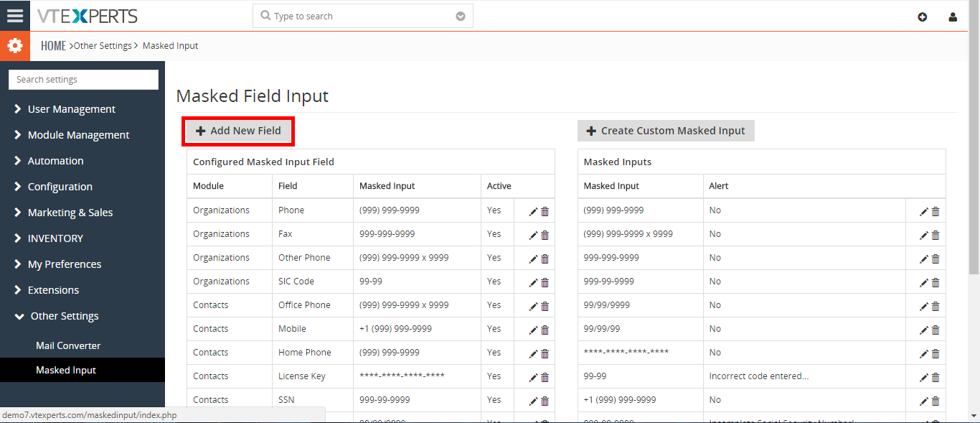
Task: Delete the Organizations Fax masked field
Action: [545, 236]
